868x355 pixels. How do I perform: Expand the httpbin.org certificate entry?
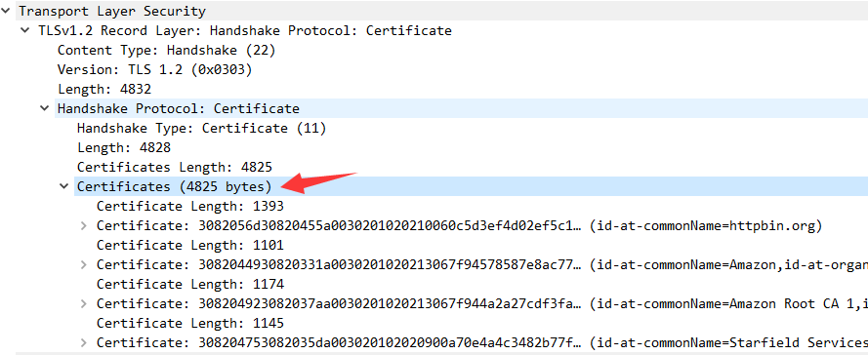point(84,225)
